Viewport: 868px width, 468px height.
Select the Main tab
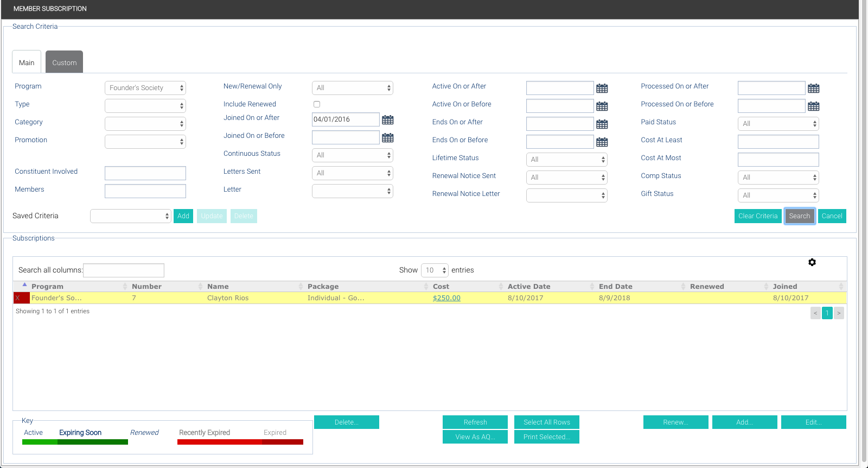(27, 62)
